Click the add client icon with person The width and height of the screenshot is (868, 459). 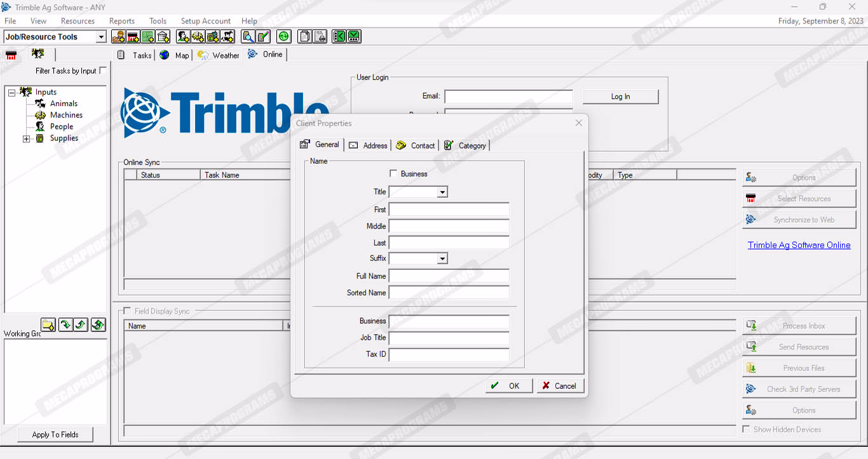(118, 37)
